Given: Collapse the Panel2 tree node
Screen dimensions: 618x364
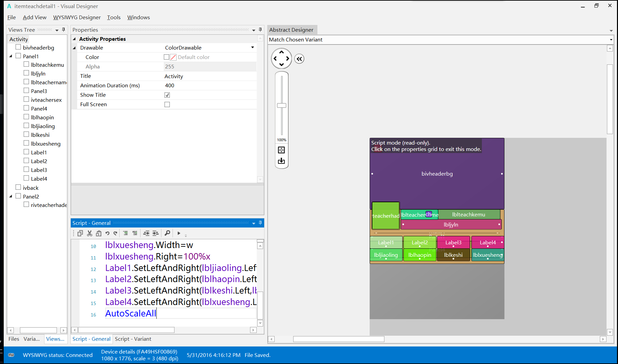Looking at the screenshot, I should pyautogui.click(x=11, y=196).
